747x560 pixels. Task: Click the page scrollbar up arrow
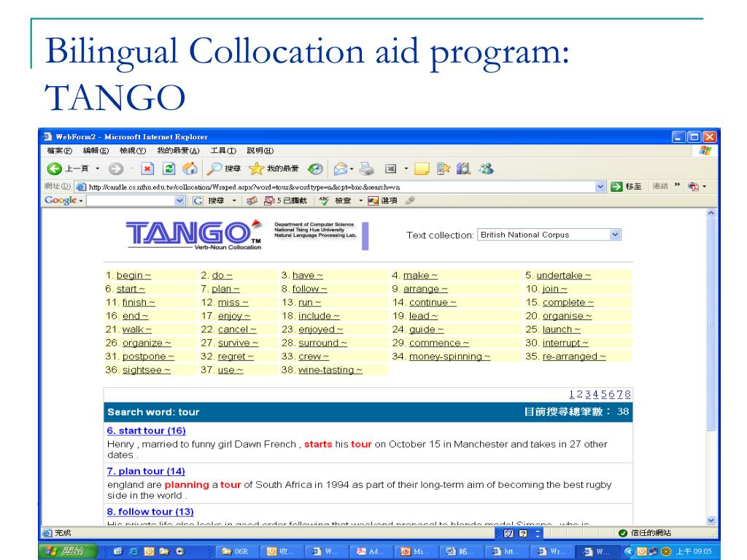point(711,214)
